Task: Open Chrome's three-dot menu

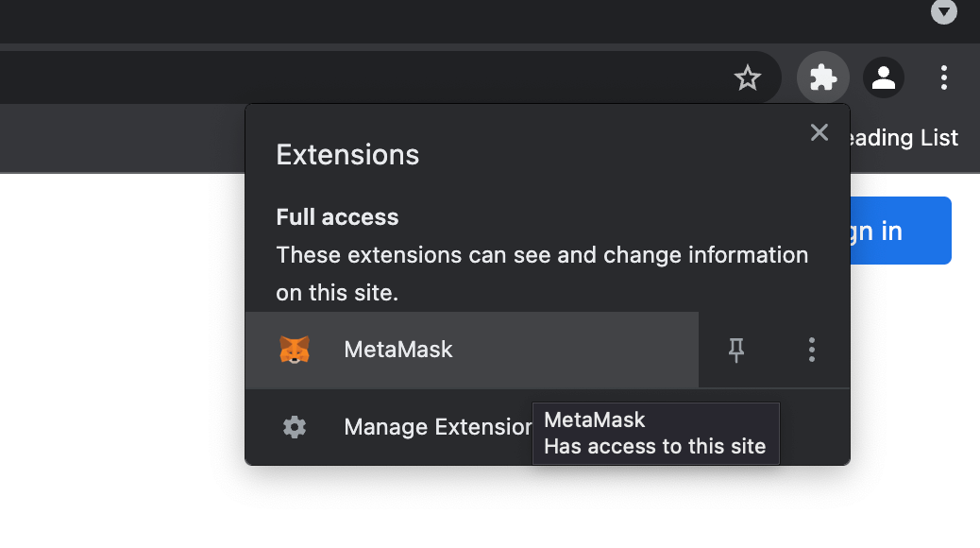Action: point(944,77)
